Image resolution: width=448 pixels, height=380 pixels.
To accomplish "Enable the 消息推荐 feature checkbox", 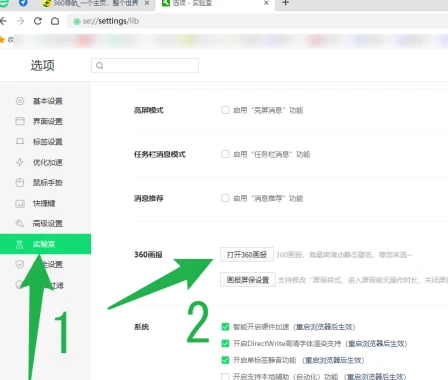I will point(225,198).
